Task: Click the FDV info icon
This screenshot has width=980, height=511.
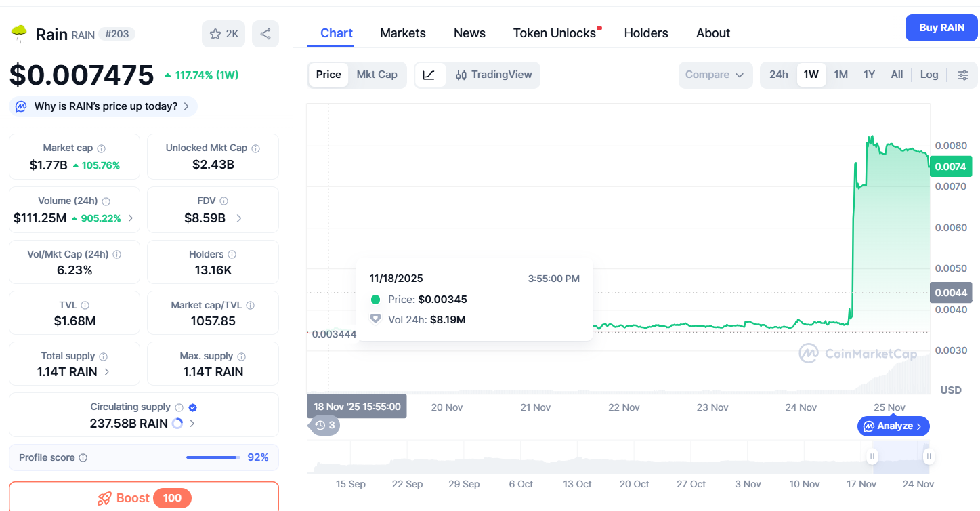Action: 224,201
